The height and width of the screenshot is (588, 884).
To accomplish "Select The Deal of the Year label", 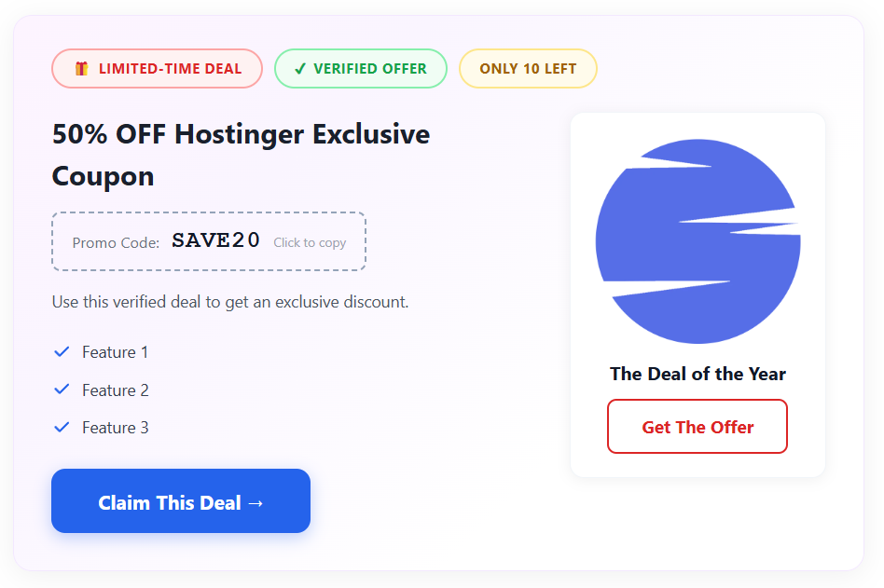I will point(697,374).
